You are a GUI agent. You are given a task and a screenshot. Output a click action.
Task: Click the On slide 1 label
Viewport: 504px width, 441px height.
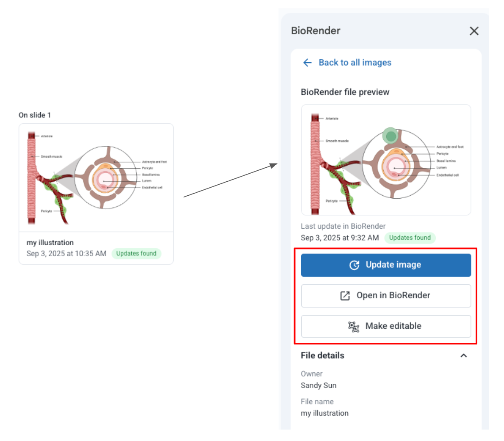pos(35,115)
